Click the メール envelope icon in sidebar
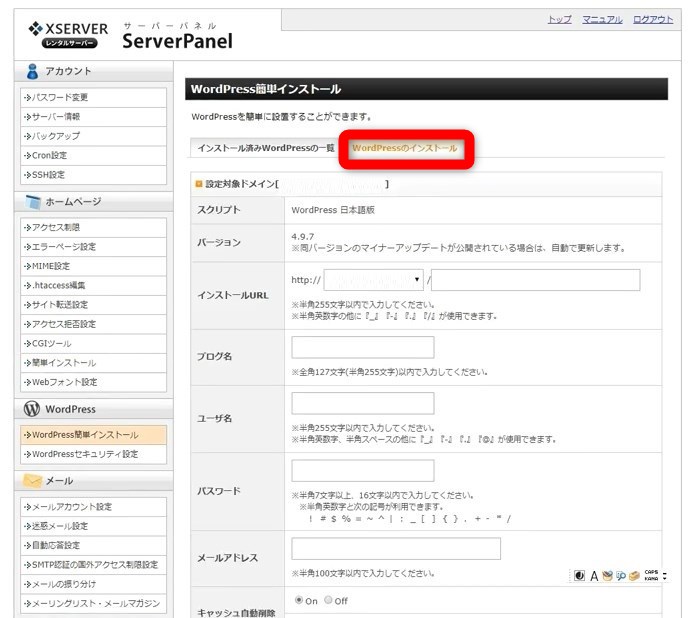690x618 pixels. click(31, 481)
